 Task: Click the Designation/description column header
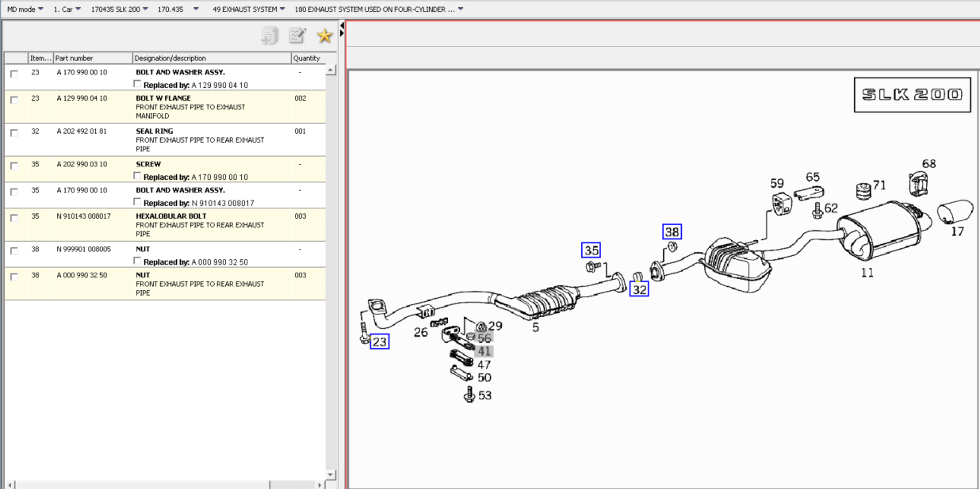[211, 58]
